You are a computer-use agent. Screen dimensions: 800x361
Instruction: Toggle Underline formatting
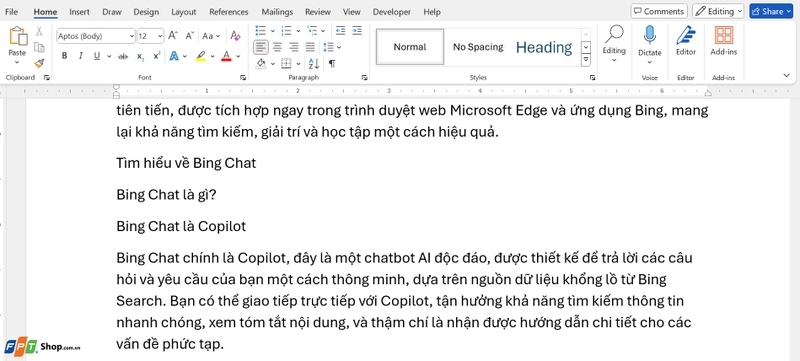point(97,56)
